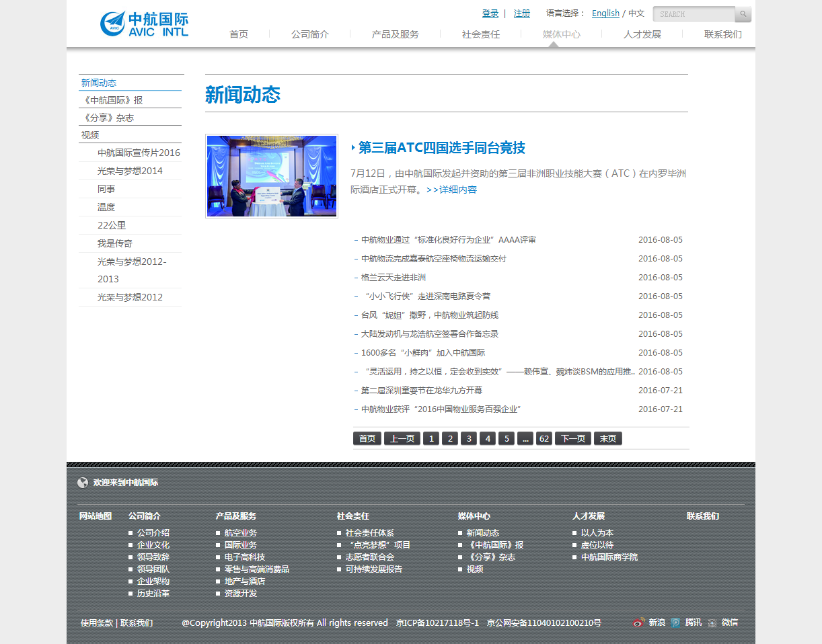This screenshot has width=822, height=644.
Task: Click the search magnifier icon
Action: click(743, 13)
